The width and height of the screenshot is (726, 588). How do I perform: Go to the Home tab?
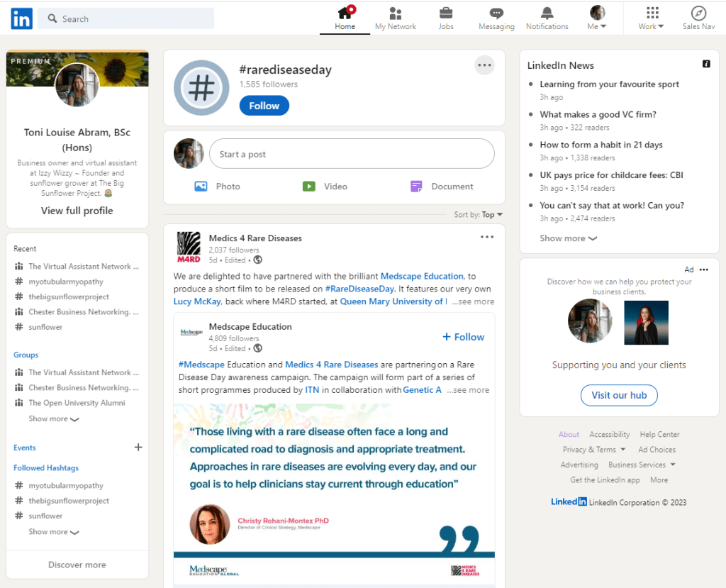click(345, 18)
